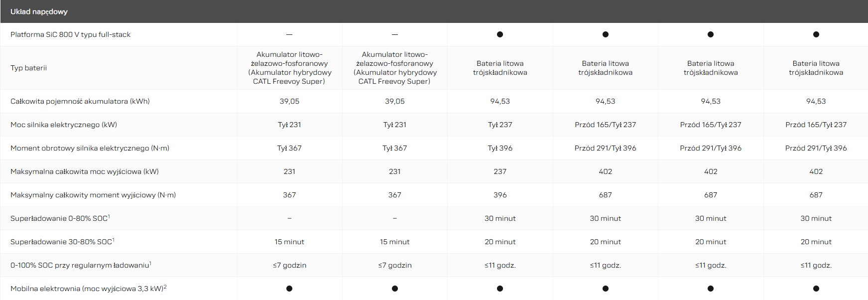Select Całkowita pojemność akumulatora (kWh) label

pyautogui.click(x=80, y=101)
